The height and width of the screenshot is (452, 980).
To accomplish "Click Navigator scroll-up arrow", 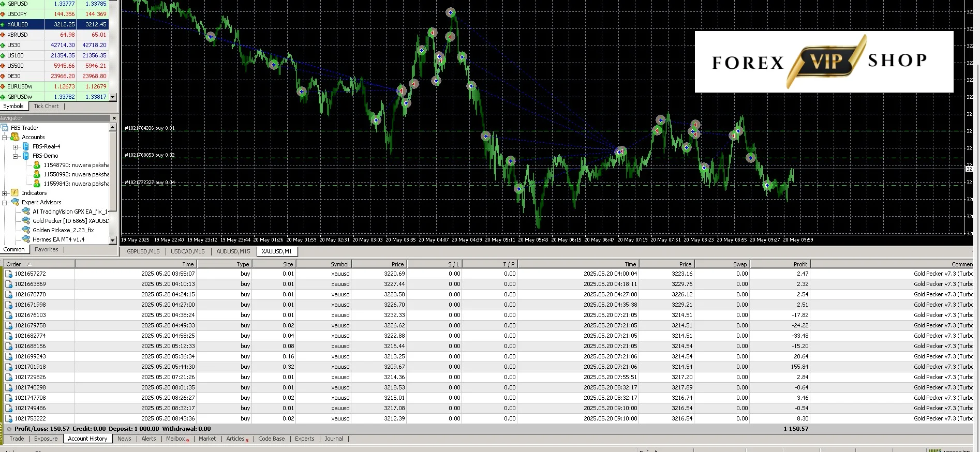I will [113, 127].
